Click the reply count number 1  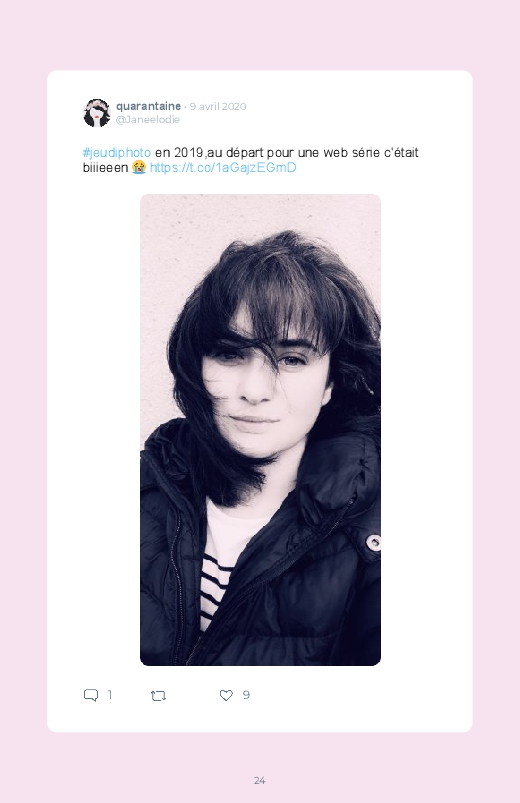click(109, 694)
